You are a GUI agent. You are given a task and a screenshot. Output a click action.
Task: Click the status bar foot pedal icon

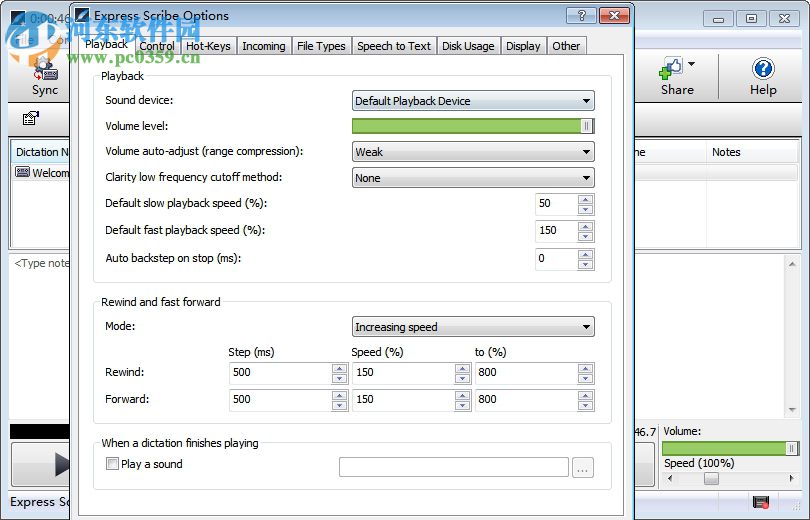coord(761,501)
